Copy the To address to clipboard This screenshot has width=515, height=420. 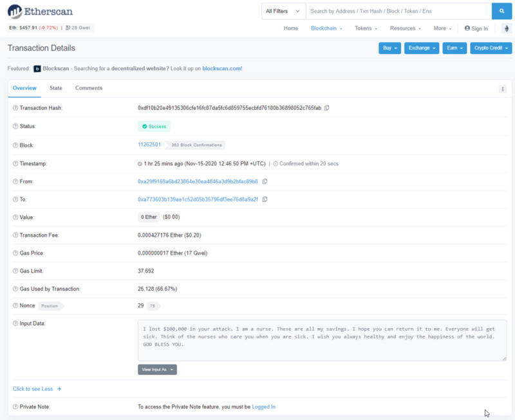point(265,200)
